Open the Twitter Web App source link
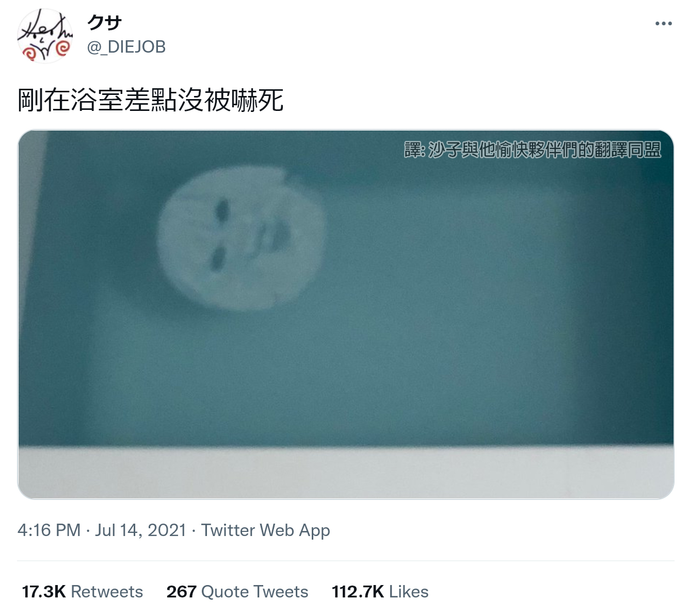Image resolution: width=688 pixels, height=616 pixels. coord(265,530)
